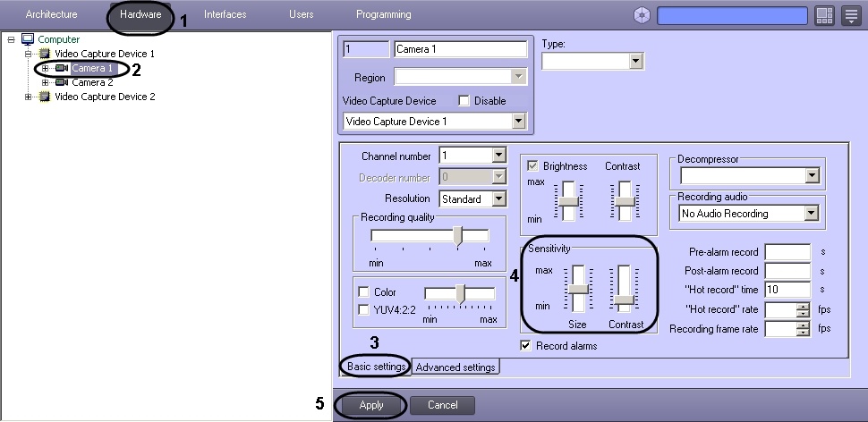Viewport: 868px width, 422px height.
Task: Collapse the Computer tree node
Action: pyautogui.click(x=11, y=39)
